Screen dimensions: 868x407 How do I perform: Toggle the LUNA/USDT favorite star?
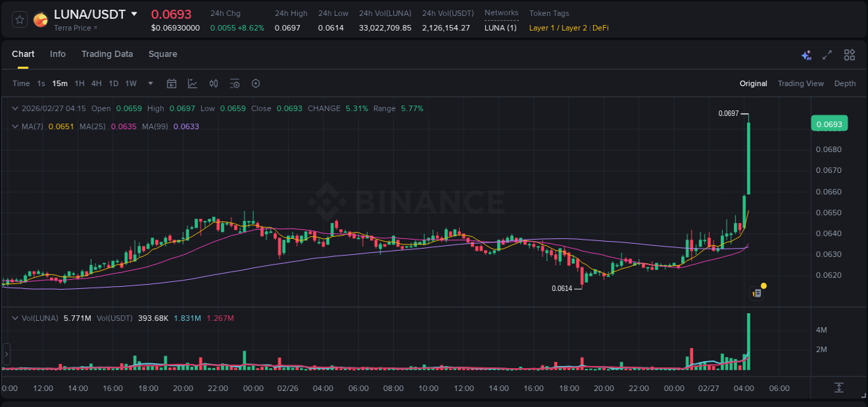click(19, 19)
